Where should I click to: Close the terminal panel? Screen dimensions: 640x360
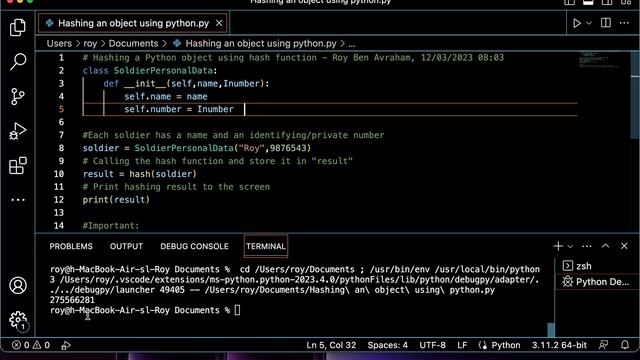pos(624,246)
